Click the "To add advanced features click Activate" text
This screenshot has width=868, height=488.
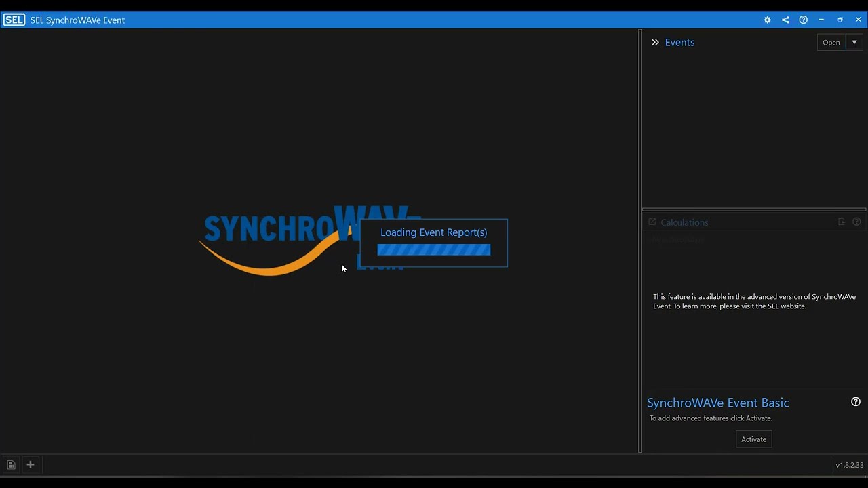tap(711, 418)
